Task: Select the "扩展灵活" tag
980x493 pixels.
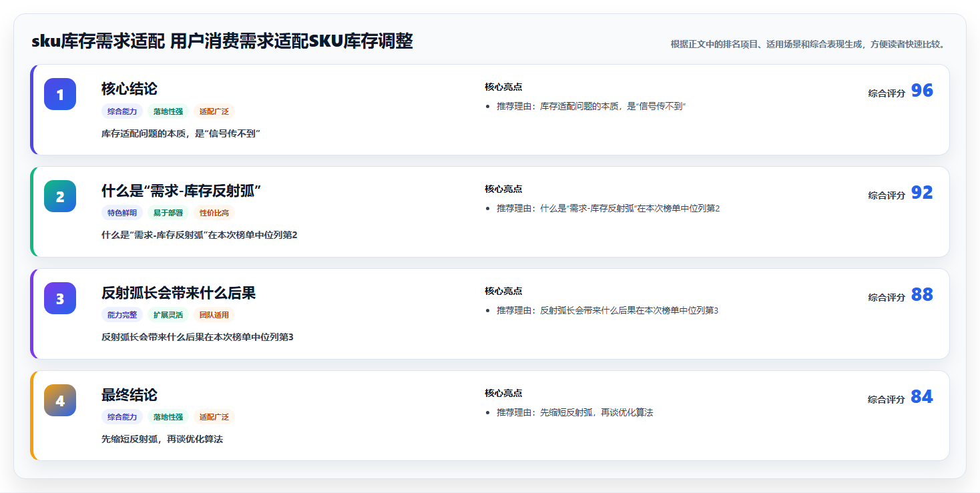Action: pyautogui.click(x=168, y=315)
